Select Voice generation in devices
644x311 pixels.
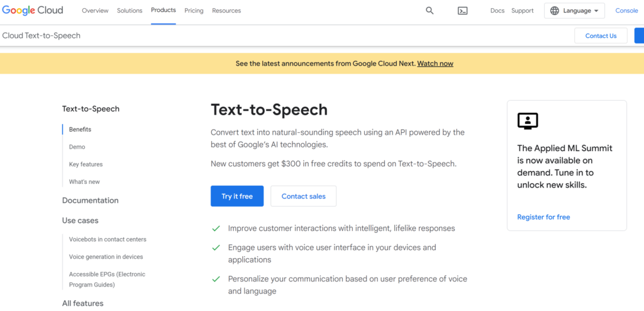coord(106,257)
